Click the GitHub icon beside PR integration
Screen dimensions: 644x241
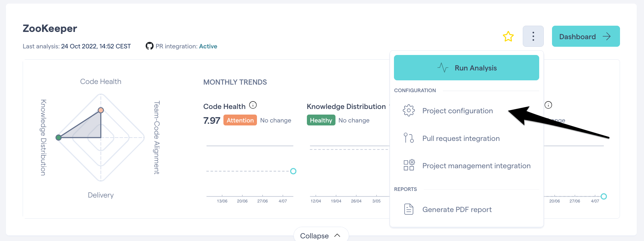[149, 46]
